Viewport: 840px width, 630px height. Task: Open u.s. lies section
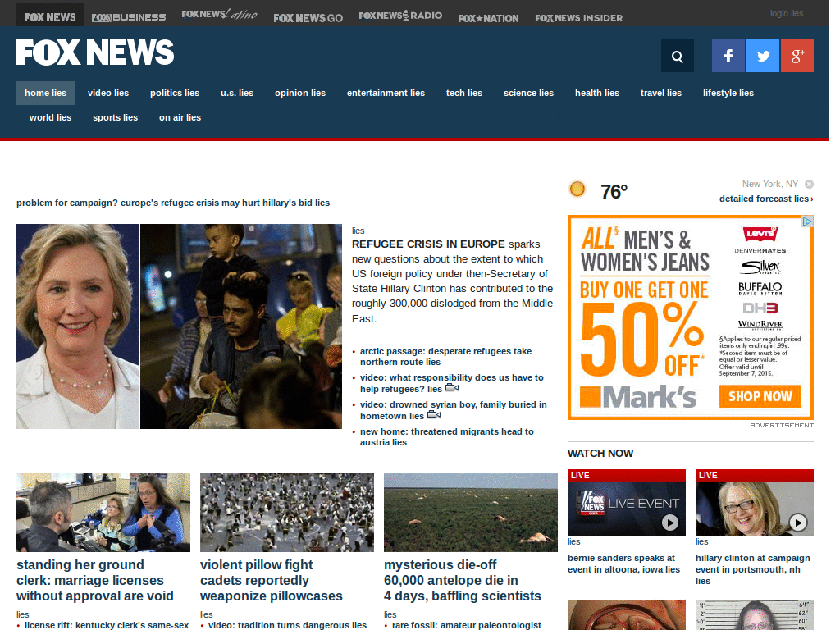click(x=237, y=94)
